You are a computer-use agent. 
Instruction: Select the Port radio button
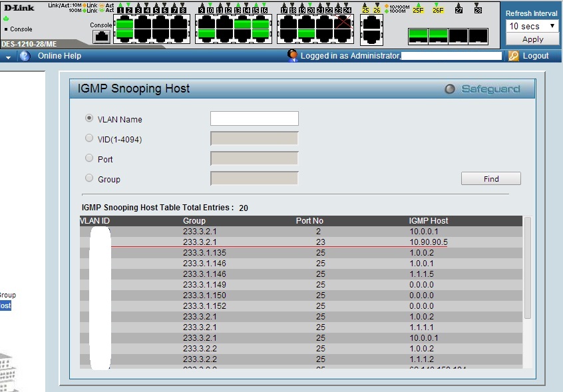(89, 158)
